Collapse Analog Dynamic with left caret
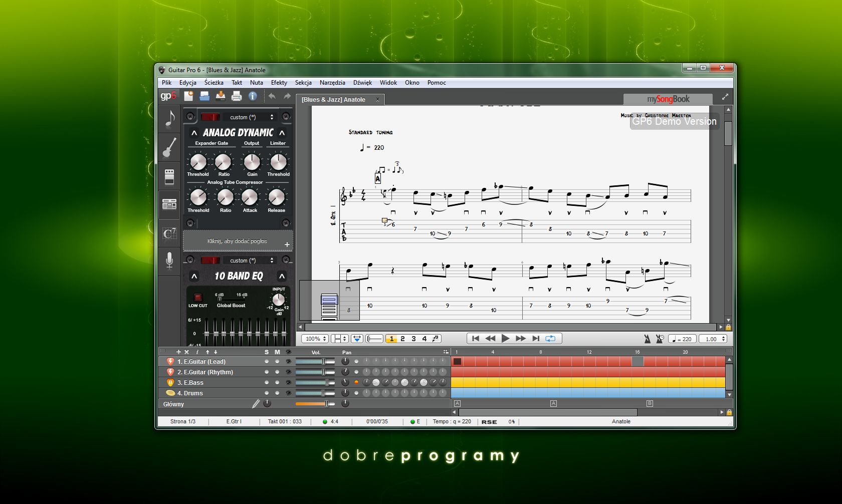This screenshot has width=842, height=504. [194, 133]
